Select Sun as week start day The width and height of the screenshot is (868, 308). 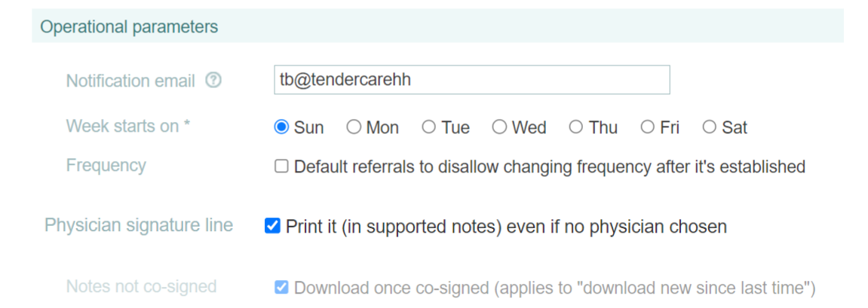point(282,127)
